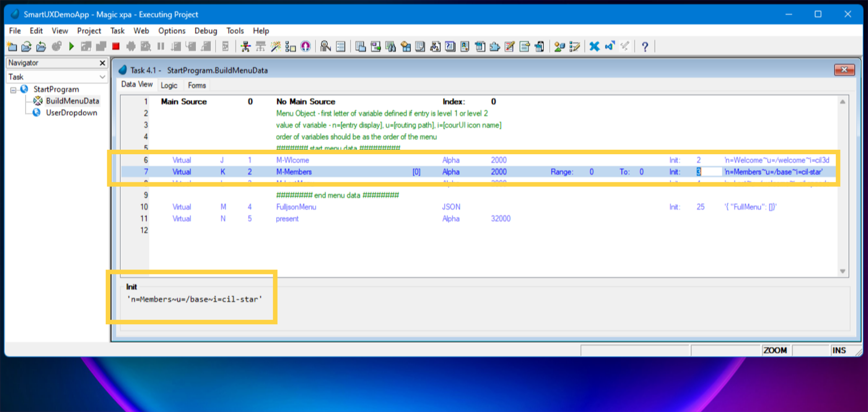Viewport: 868px width, 412px height.
Task: Select UserDropdown in the Navigator
Action: click(x=71, y=113)
